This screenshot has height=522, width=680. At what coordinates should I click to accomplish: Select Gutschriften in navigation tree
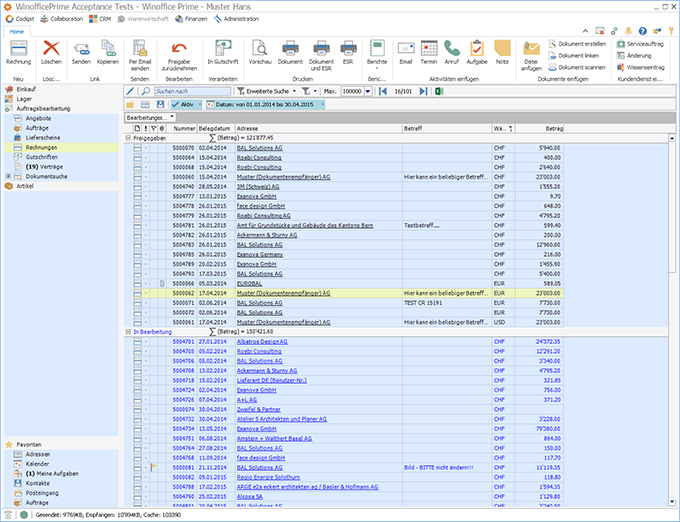(42, 157)
